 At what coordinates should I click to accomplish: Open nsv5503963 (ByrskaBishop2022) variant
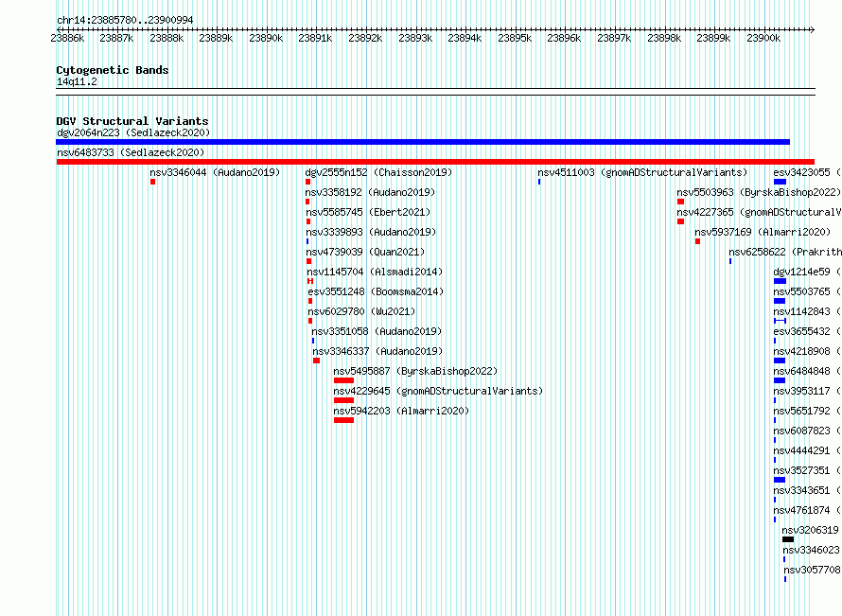click(759, 192)
